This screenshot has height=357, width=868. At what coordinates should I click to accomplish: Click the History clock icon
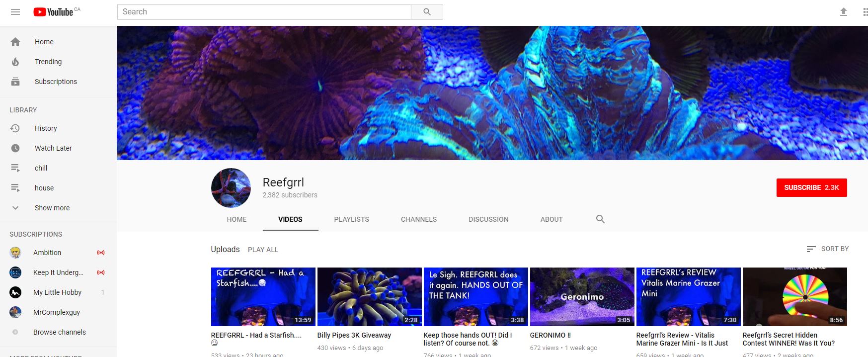[x=15, y=128]
